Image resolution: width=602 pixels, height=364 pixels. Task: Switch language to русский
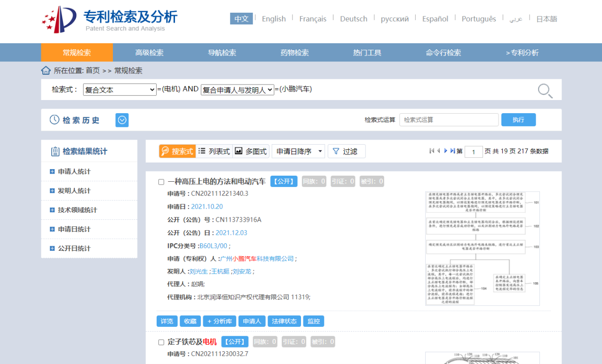point(395,19)
